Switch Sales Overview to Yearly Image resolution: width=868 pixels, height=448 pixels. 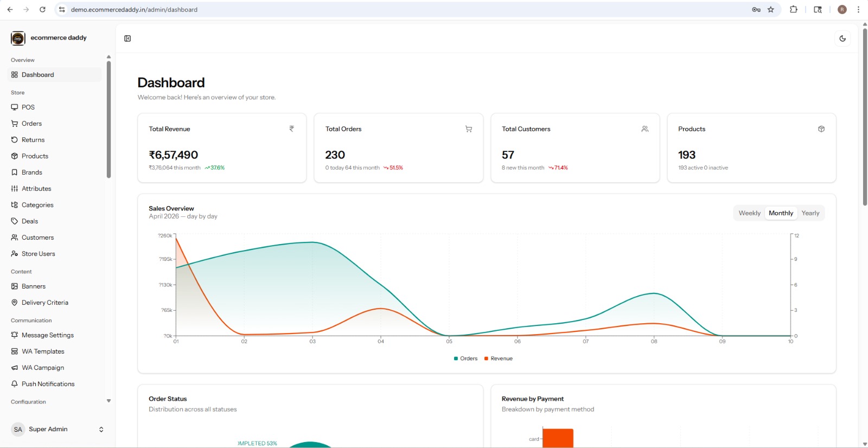pyautogui.click(x=810, y=213)
